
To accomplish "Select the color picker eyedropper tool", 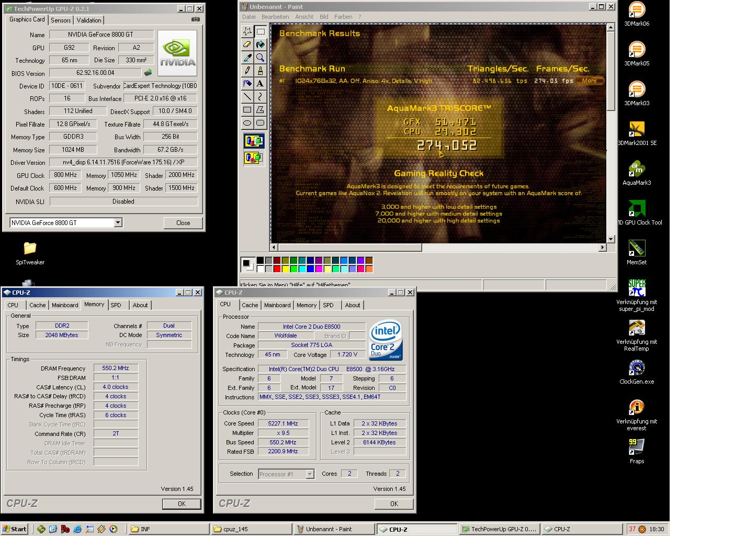I will click(247, 58).
